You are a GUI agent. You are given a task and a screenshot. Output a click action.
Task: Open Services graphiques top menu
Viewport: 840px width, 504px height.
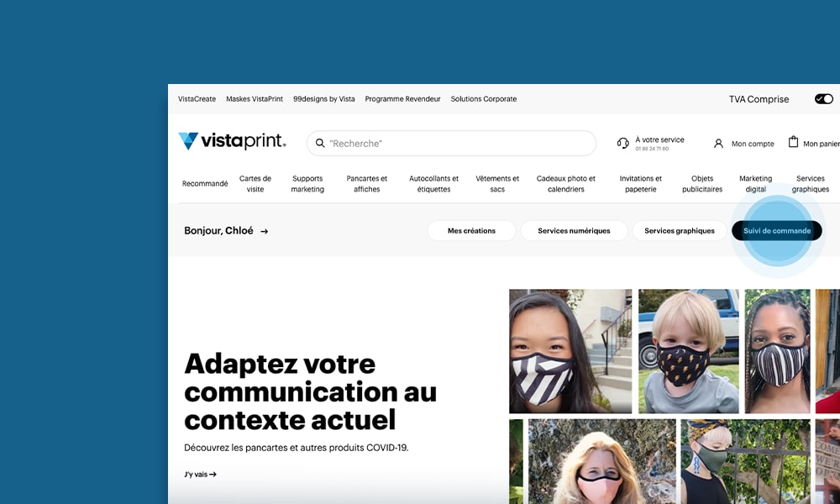[810, 184]
